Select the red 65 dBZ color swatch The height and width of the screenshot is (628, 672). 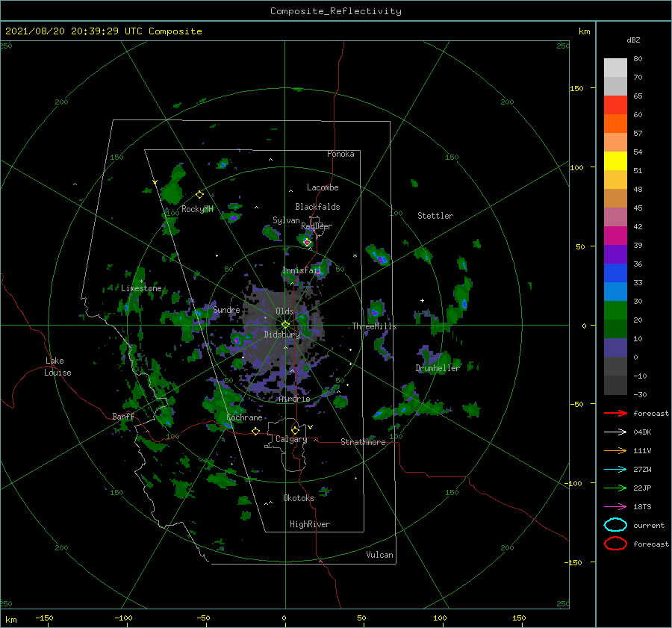tap(615, 105)
